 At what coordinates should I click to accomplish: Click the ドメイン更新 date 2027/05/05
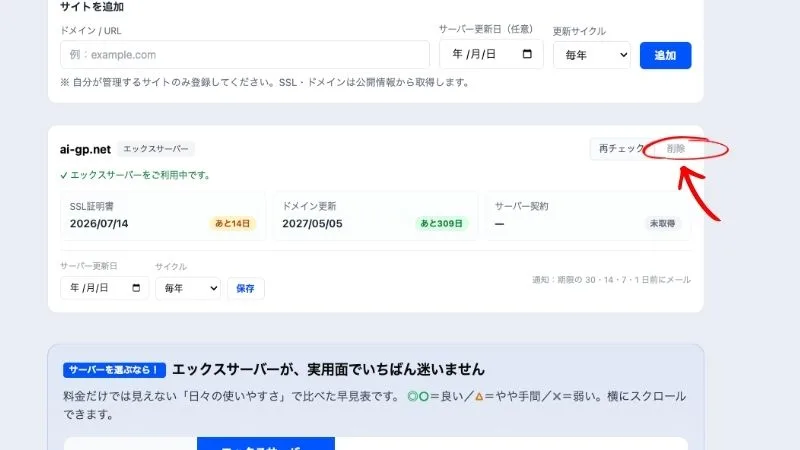[312, 223]
